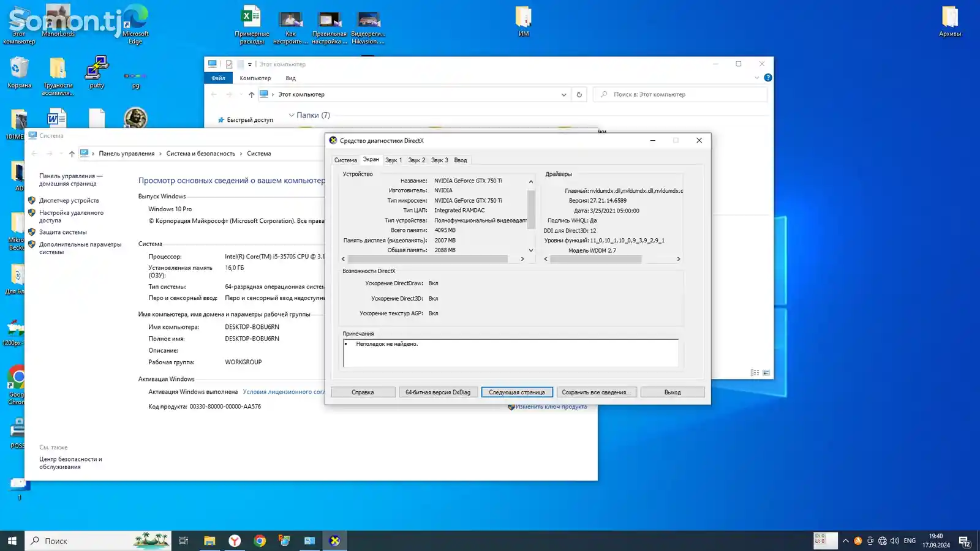Open the Трудности ассимиля... folder on desktop
980x551 pixels.
(x=58, y=77)
